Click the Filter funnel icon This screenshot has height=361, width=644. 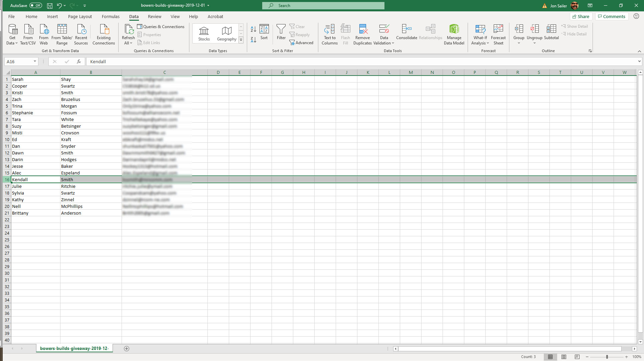[281, 29]
